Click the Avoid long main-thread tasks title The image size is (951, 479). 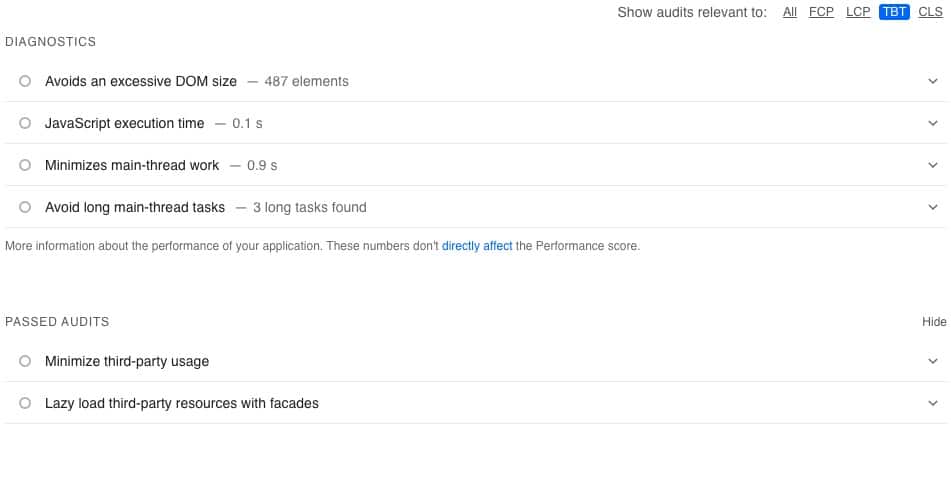click(x=135, y=207)
